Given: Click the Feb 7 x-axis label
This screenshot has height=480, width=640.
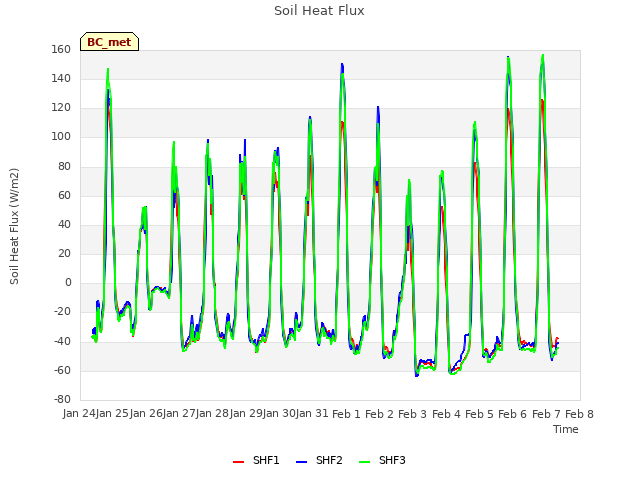Looking at the screenshot, I should click(x=546, y=414).
